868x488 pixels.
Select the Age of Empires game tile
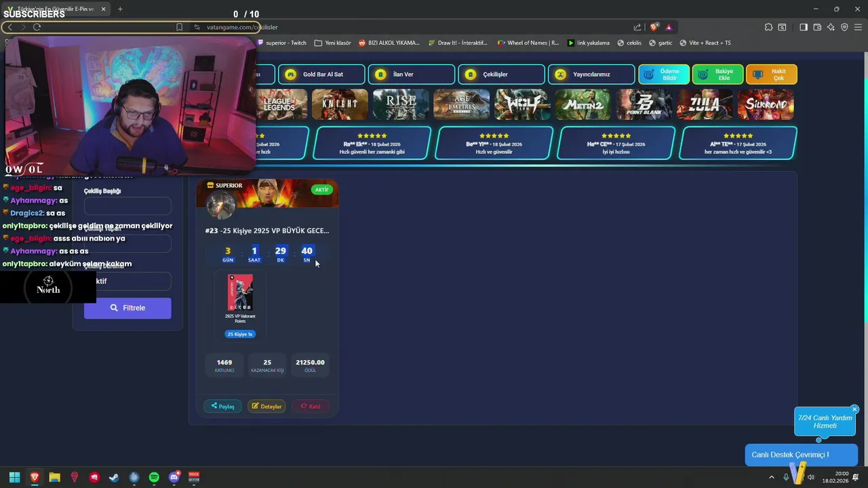[x=461, y=104]
